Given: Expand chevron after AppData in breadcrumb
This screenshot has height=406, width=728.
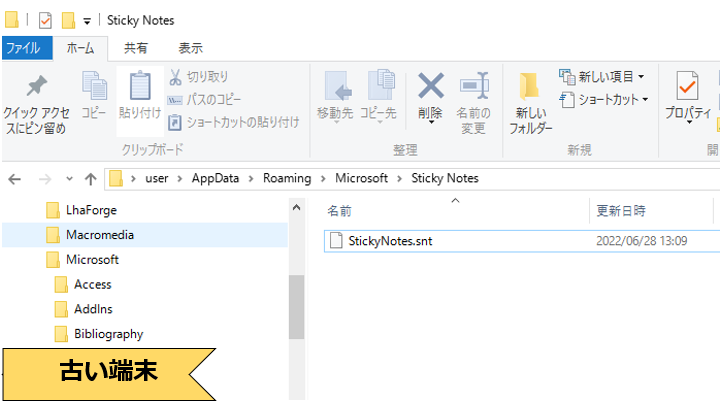Looking at the screenshot, I should [251, 179].
